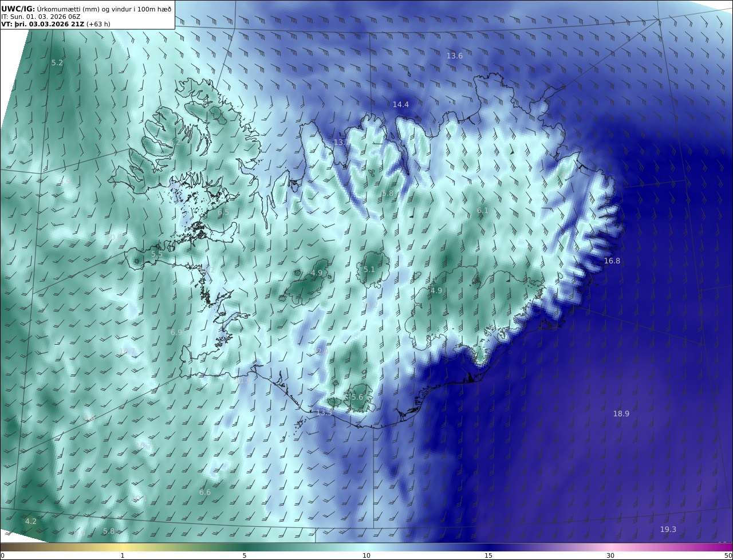Click the 5.1 value on the central glacier
Image resolution: width=733 pixels, height=560 pixels.
369,269
